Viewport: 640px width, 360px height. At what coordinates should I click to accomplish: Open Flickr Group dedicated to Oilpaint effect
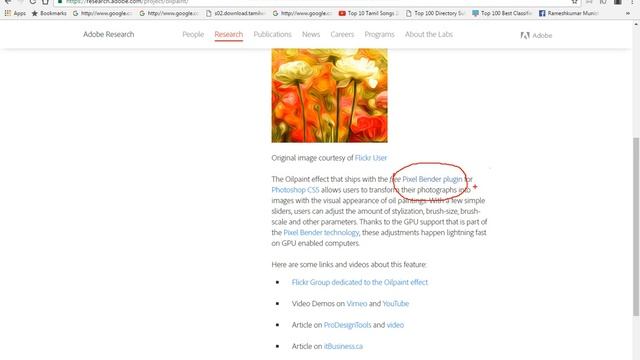tap(360, 282)
